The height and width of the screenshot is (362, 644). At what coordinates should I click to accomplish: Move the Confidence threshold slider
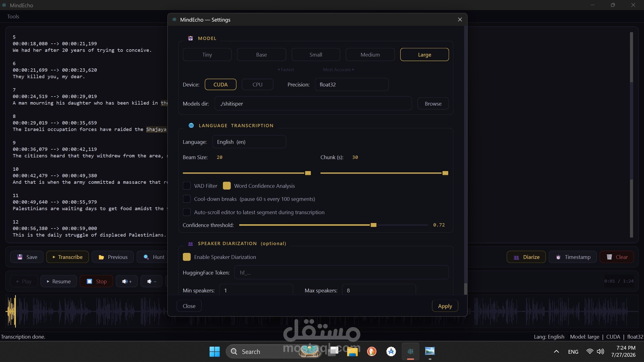(x=374, y=225)
